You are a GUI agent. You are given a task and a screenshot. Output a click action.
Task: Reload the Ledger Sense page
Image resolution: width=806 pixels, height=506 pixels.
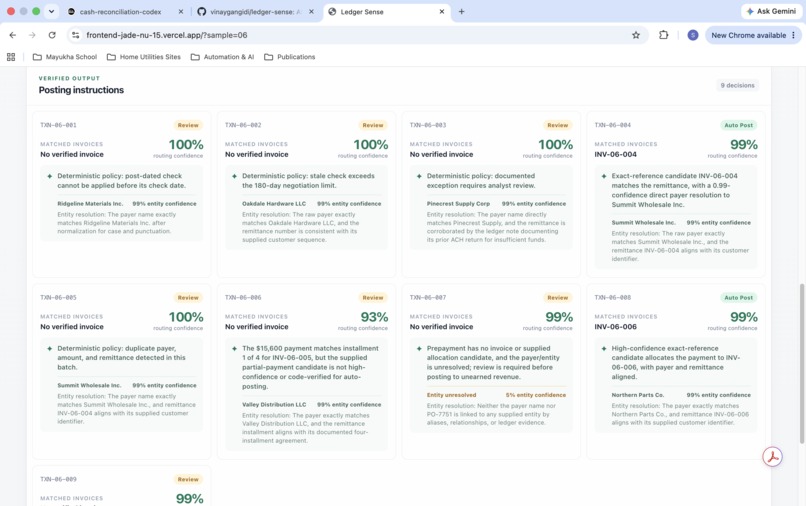coord(52,35)
